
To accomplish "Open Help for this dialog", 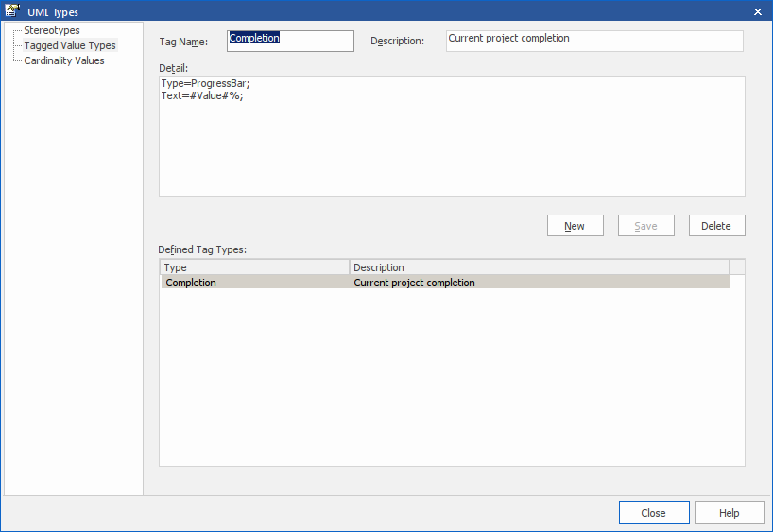I will tap(729, 513).
